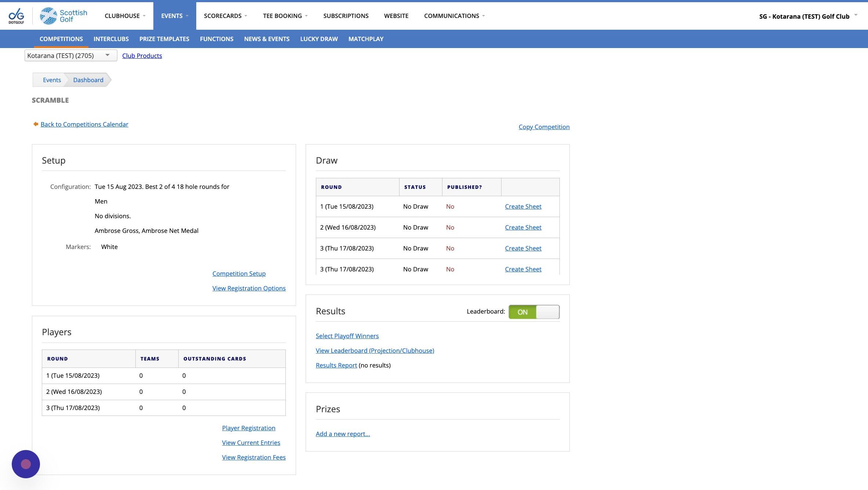Image resolution: width=868 pixels, height=490 pixels.
Task: Go to the Matchplay tab
Action: pos(366,39)
